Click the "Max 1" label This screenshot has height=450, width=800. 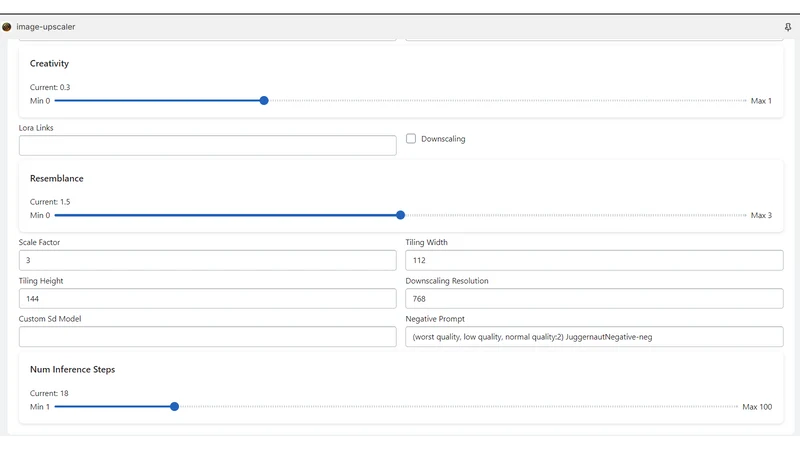pyautogui.click(x=761, y=101)
